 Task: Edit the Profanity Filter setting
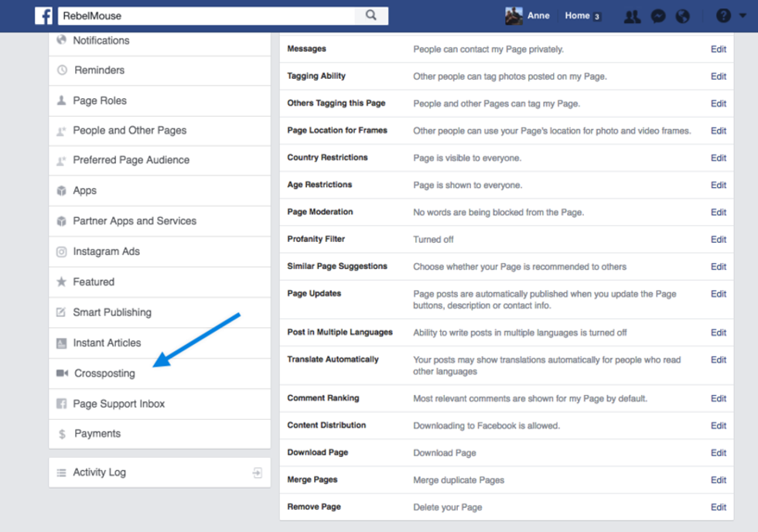pyautogui.click(x=719, y=240)
